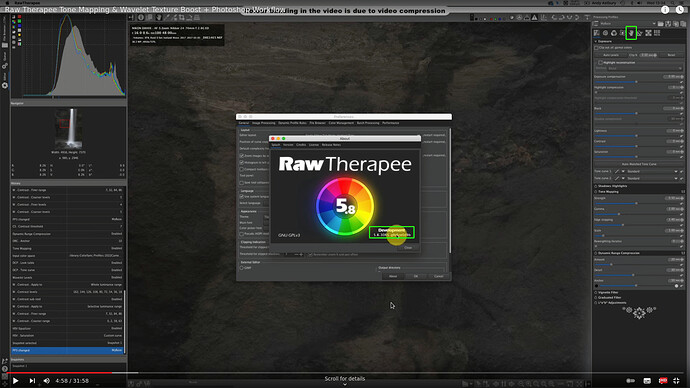The height and width of the screenshot is (388, 690).
Task: Select the Crop tool in editor toolbar
Action: click(x=182, y=18)
